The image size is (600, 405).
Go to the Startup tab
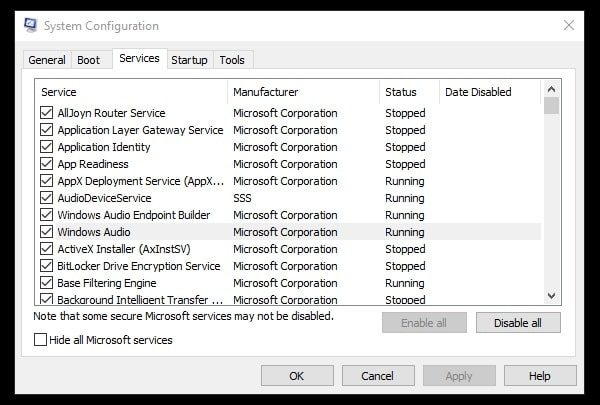pyautogui.click(x=189, y=60)
